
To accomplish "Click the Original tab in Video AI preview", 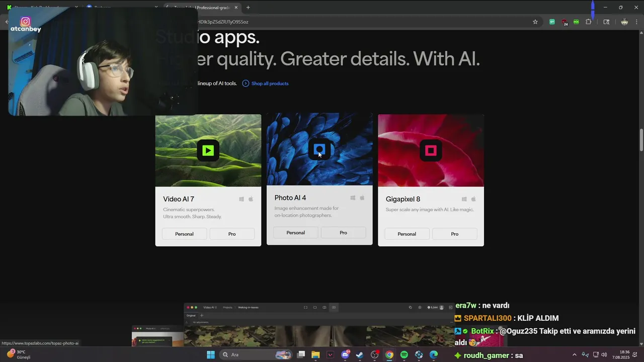I will coord(191,315).
